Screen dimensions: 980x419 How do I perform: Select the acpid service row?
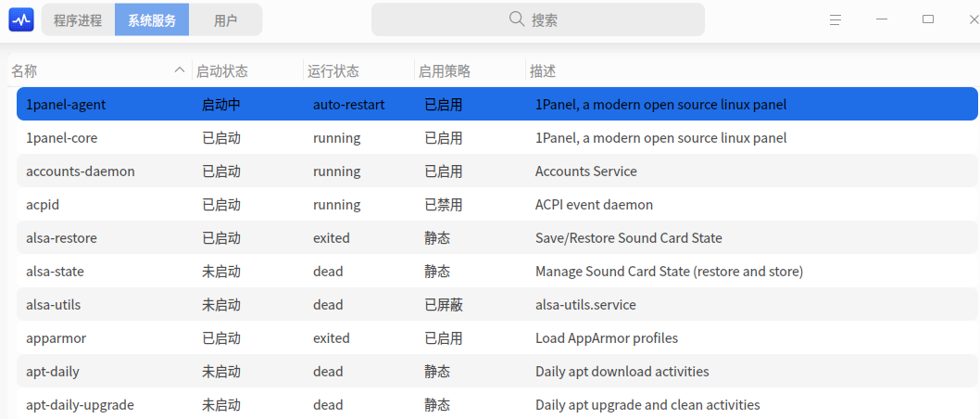496,205
